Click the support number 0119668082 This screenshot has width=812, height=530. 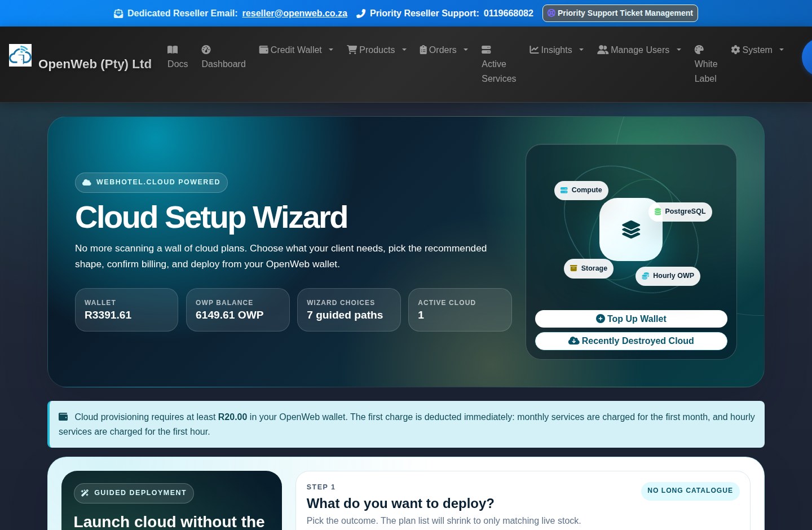click(509, 14)
